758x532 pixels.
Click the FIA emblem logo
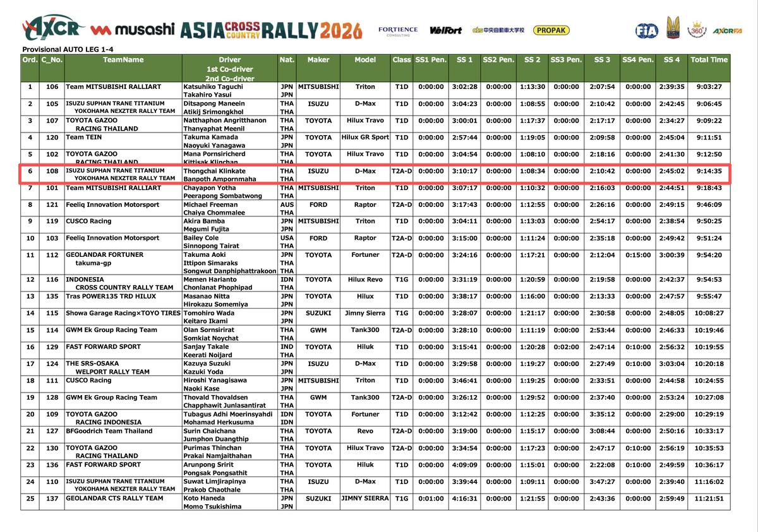pyautogui.click(x=647, y=30)
